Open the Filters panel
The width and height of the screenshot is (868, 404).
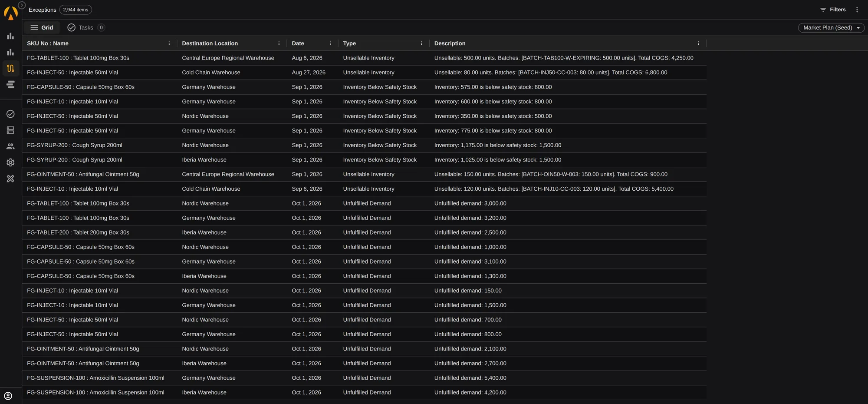coord(833,10)
